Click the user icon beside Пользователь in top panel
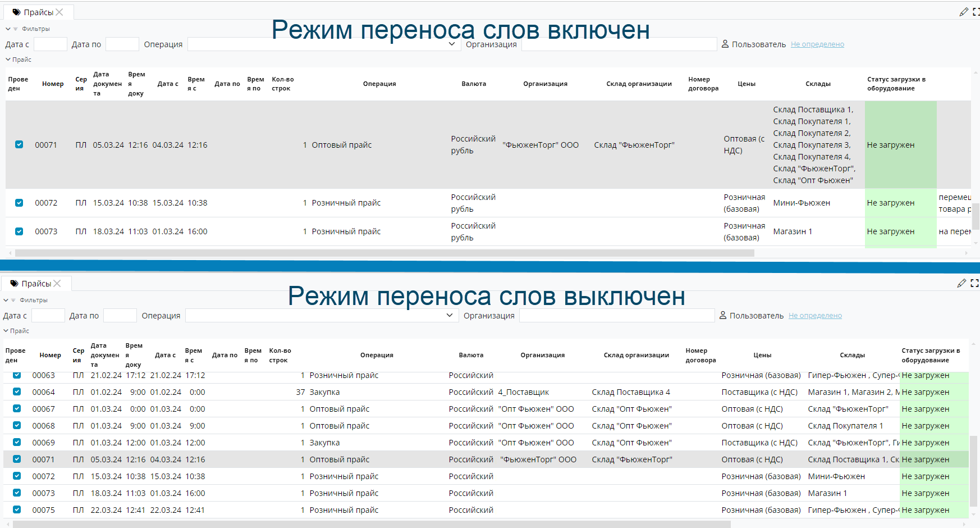The height and width of the screenshot is (528, 980). coord(725,44)
